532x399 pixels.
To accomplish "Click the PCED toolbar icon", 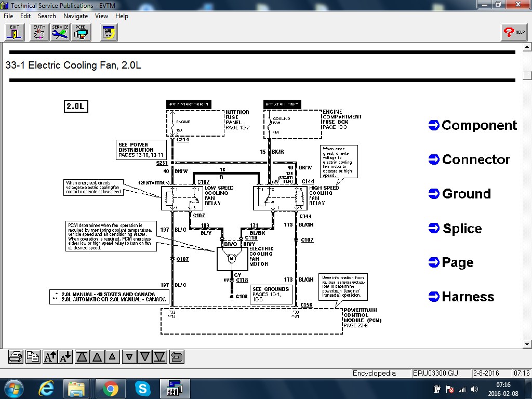I will (81, 32).
